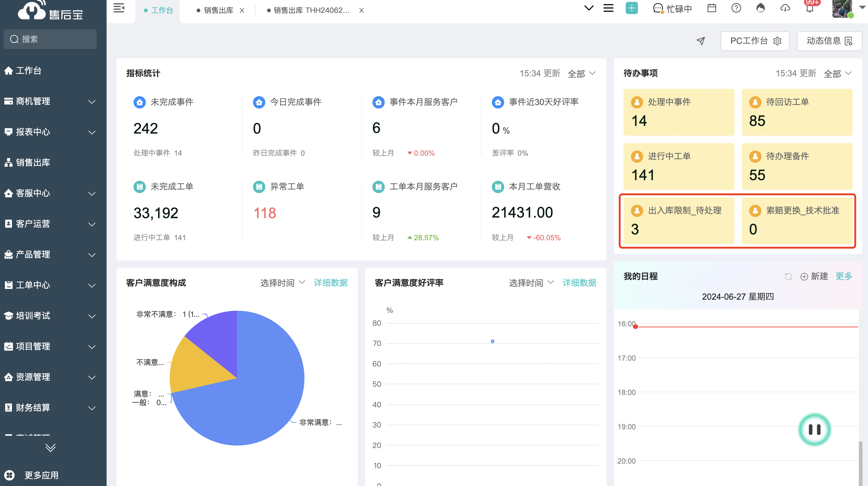Click the cloud download icon
Image resolution: width=868 pixels, height=486 pixels.
point(785,8)
